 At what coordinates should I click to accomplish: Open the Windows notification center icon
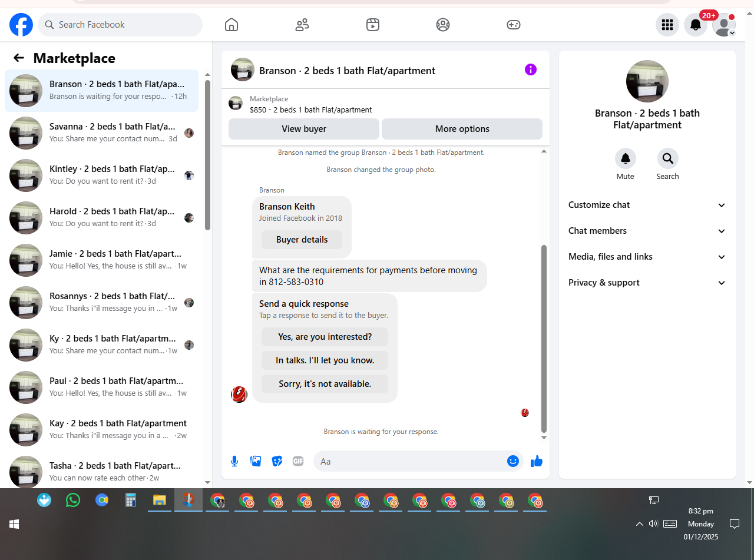(735, 523)
